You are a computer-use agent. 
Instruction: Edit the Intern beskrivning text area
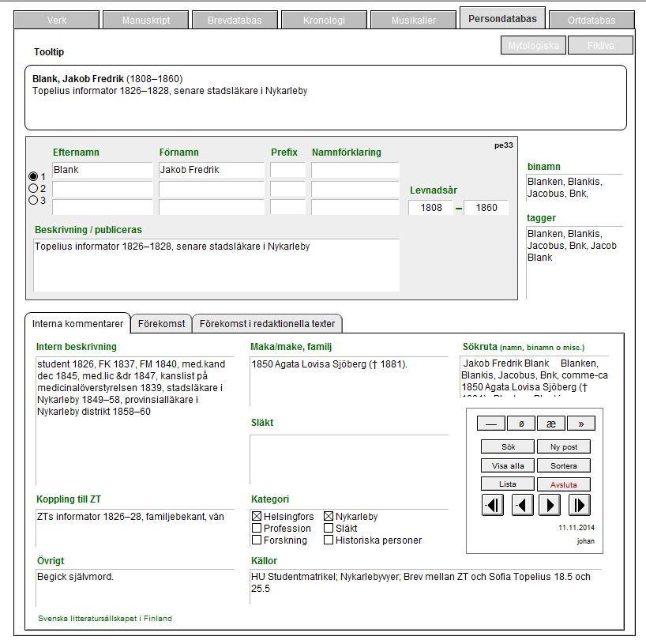click(x=135, y=420)
